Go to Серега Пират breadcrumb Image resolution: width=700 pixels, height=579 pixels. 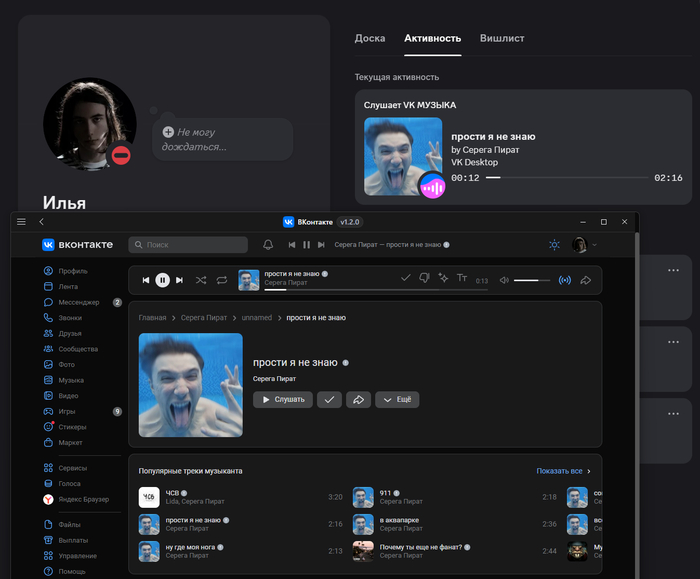204,318
